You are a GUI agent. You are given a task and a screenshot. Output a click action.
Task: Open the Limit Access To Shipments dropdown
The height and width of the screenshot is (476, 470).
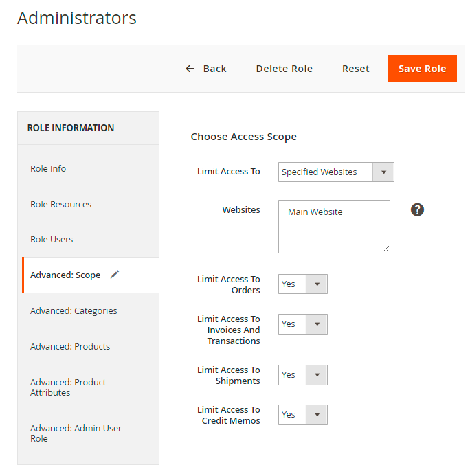tap(303, 375)
